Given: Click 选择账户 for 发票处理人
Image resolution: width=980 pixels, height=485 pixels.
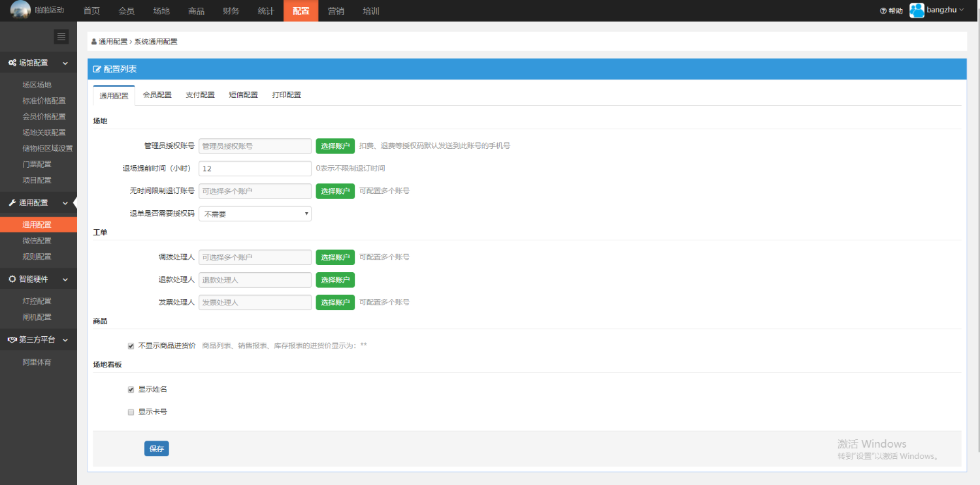Looking at the screenshot, I should (335, 302).
